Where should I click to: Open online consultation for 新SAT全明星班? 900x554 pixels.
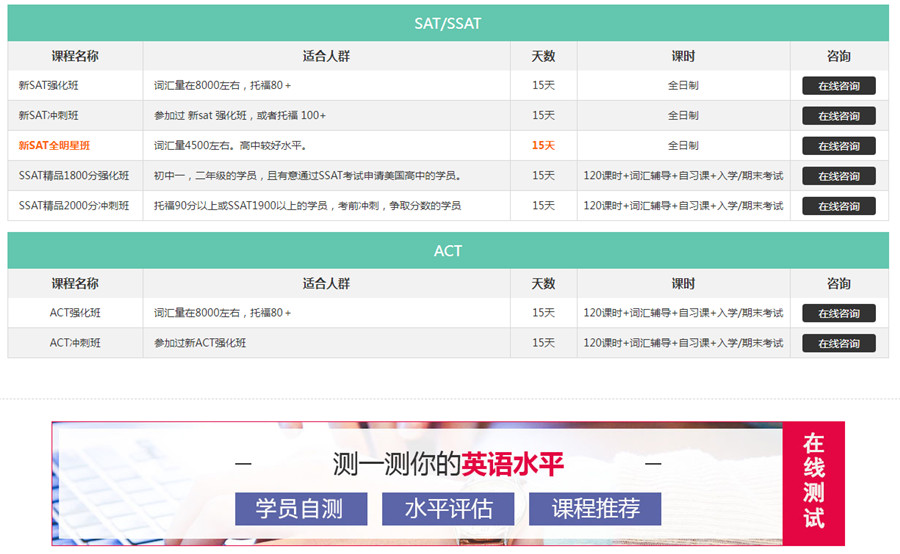[x=838, y=146]
